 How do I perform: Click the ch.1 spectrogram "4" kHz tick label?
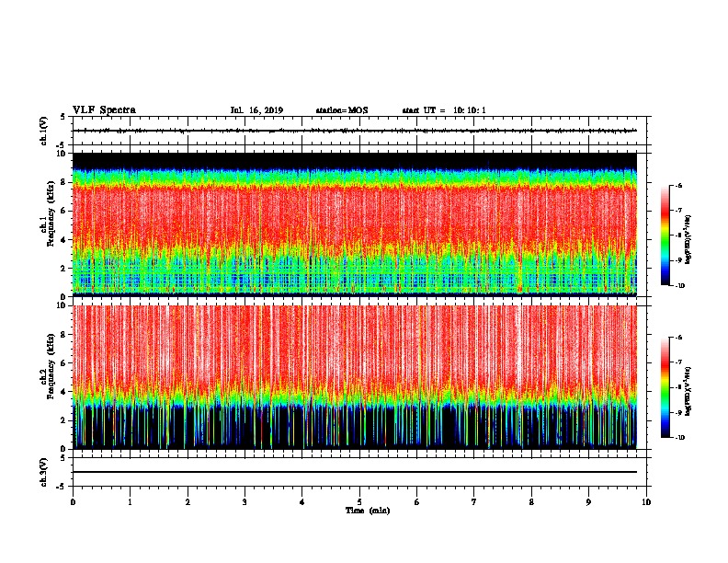coord(64,240)
